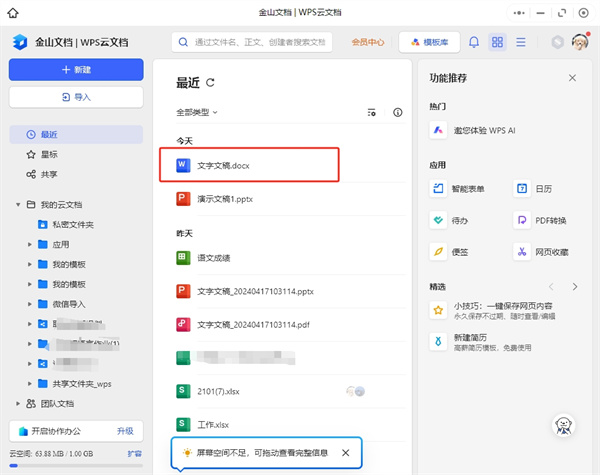Click the cloud storage usage bar

click(x=76, y=466)
